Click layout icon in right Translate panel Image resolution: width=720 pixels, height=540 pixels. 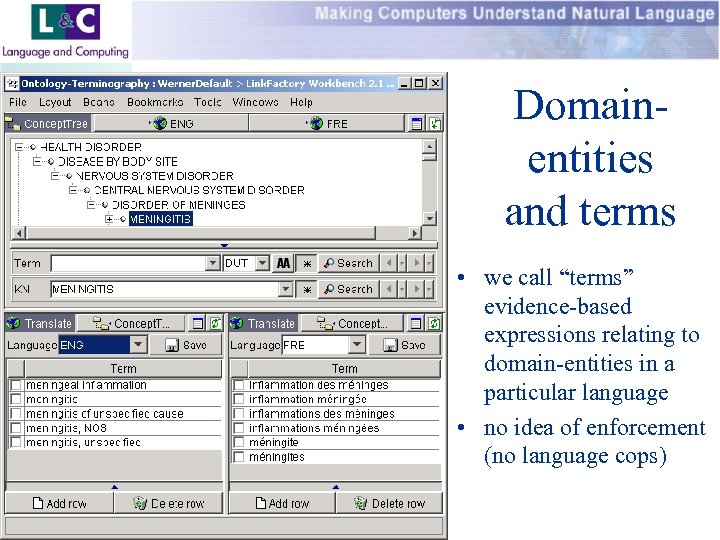tap(416, 323)
